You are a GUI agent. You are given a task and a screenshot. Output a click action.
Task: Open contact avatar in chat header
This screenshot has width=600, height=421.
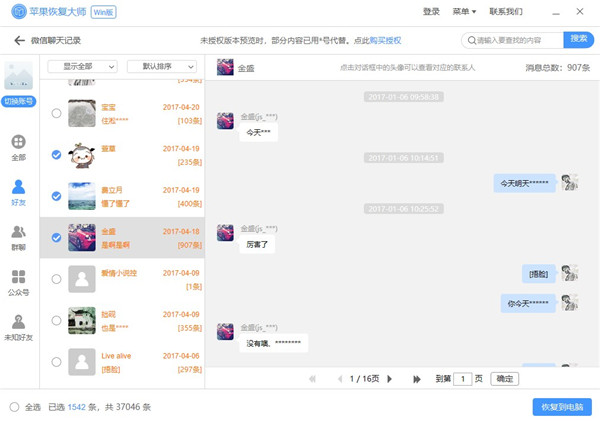225,67
